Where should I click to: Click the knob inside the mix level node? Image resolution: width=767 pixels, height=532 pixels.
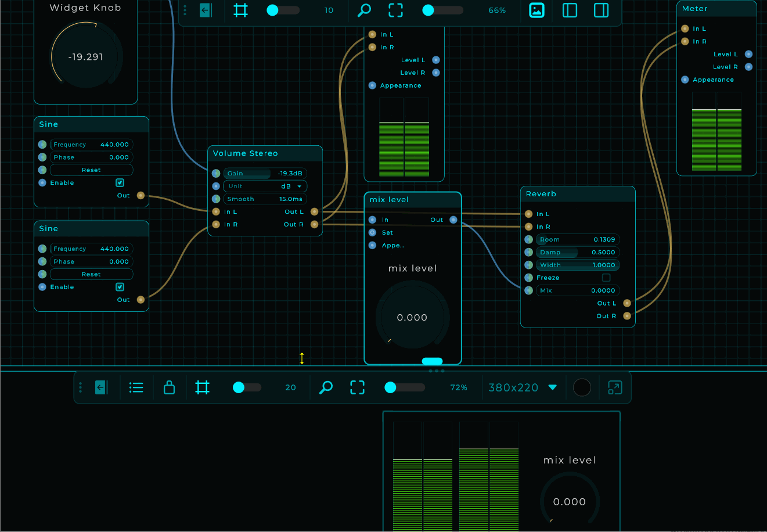click(412, 318)
